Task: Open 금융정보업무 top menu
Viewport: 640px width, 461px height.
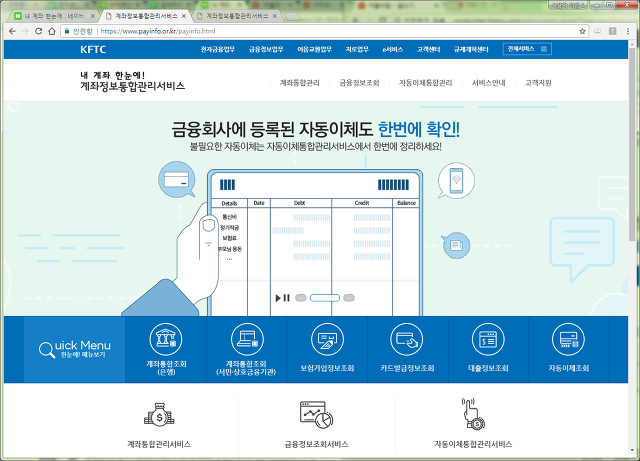Action: click(x=266, y=49)
